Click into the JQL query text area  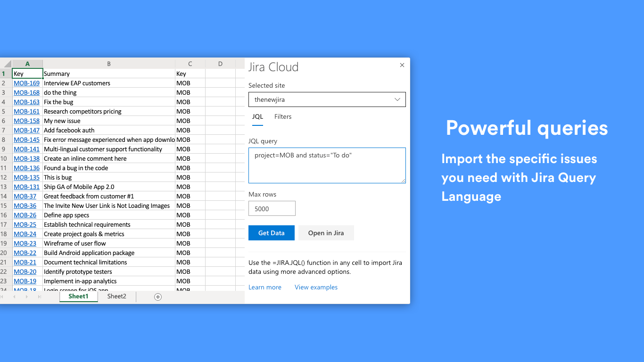[x=327, y=165]
